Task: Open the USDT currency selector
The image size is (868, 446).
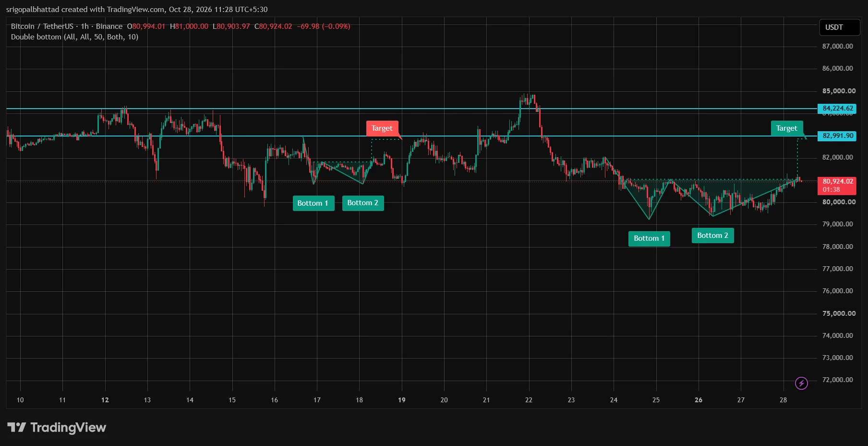Action: tap(839, 27)
